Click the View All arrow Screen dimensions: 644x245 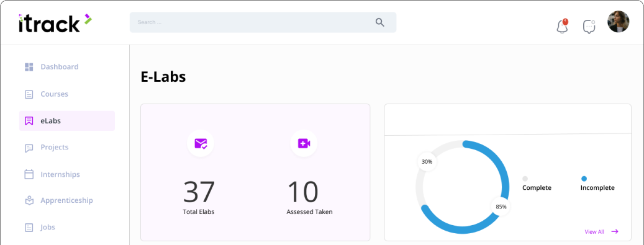click(x=615, y=231)
